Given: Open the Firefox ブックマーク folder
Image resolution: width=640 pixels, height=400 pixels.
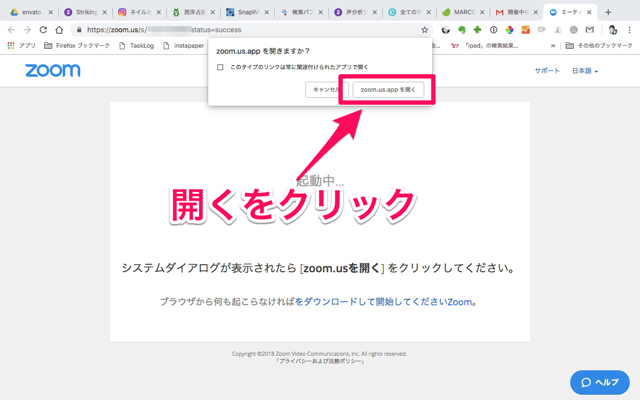Looking at the screenshot, I should click(x=77, y=46).
